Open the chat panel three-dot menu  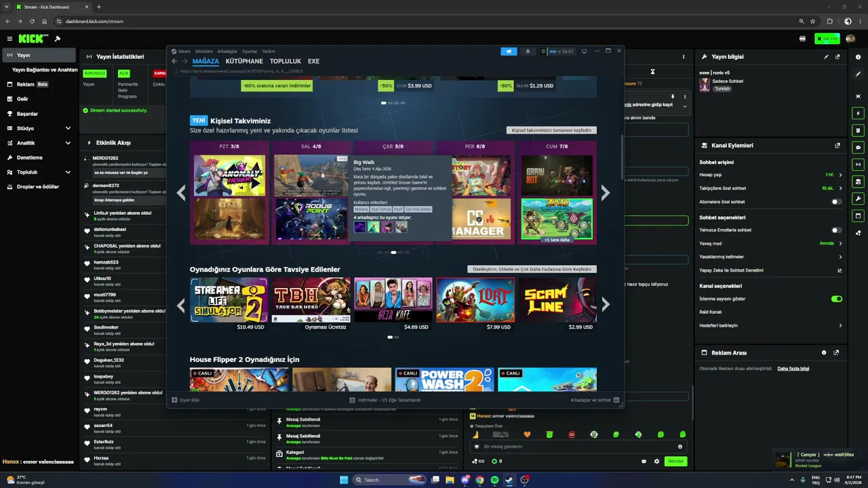[684, 57]
